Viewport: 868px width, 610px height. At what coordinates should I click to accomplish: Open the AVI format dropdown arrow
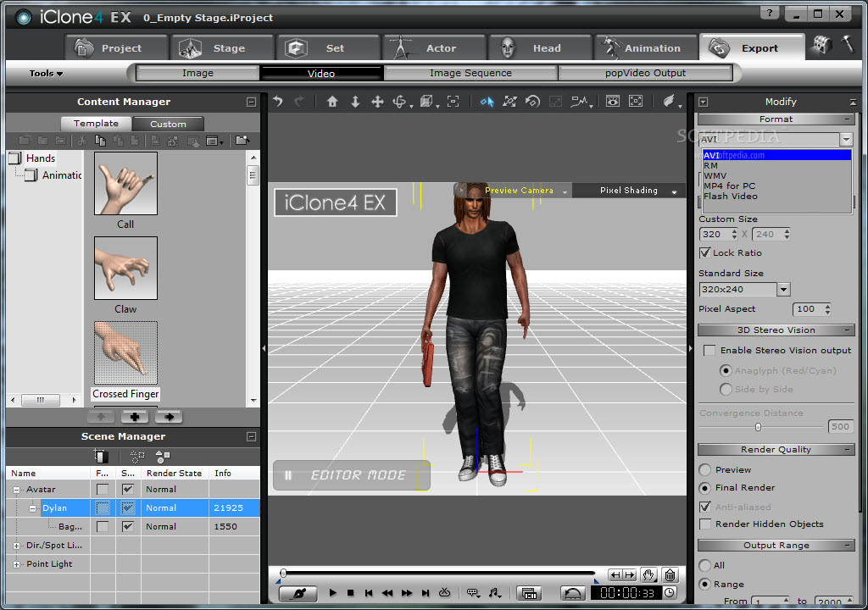click(x=846, y=139)
